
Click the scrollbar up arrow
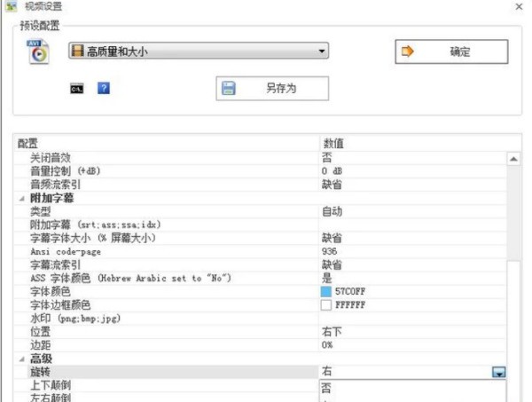[513, 159]
